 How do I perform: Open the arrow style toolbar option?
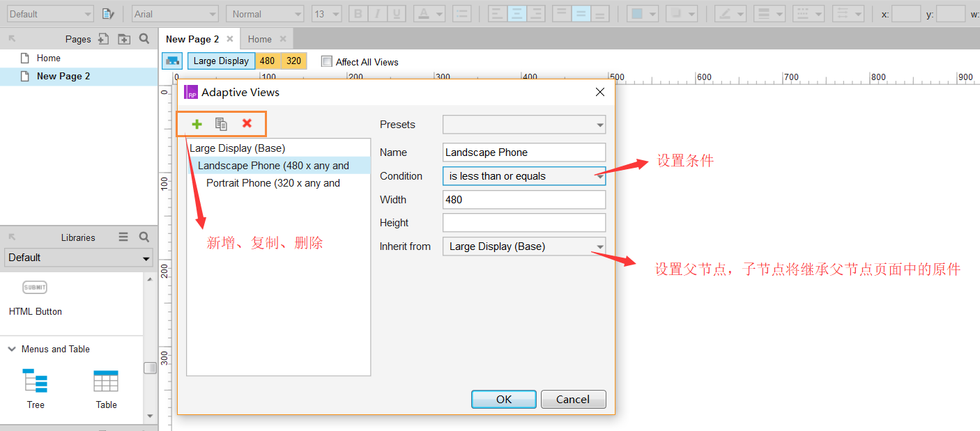click(x=848, y=14)
